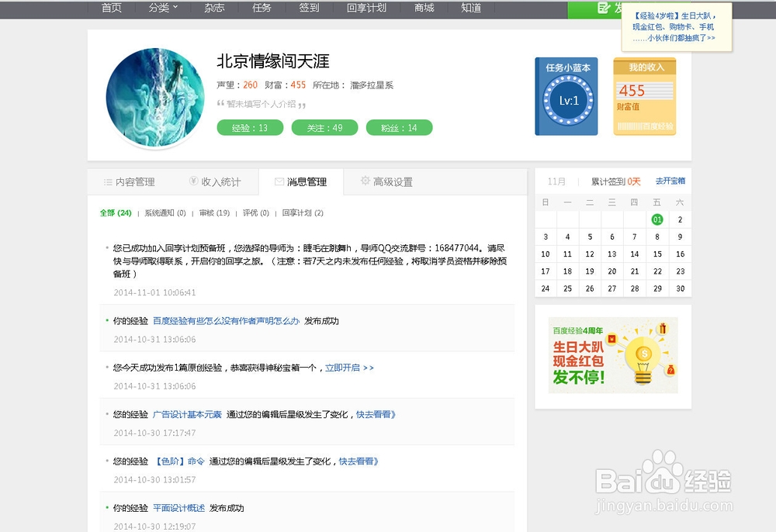Click the 我的收入 earnings card showing 455

point(645,95)
